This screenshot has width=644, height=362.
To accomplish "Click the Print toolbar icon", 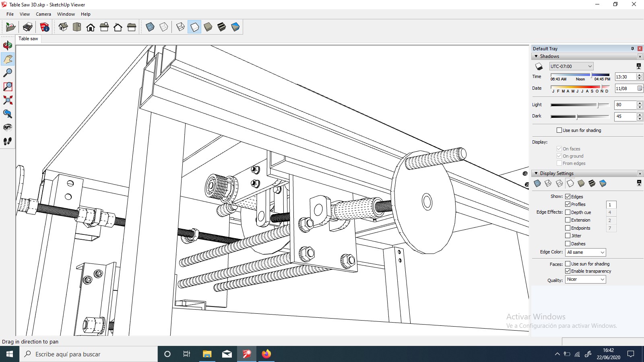I will 27,27.
